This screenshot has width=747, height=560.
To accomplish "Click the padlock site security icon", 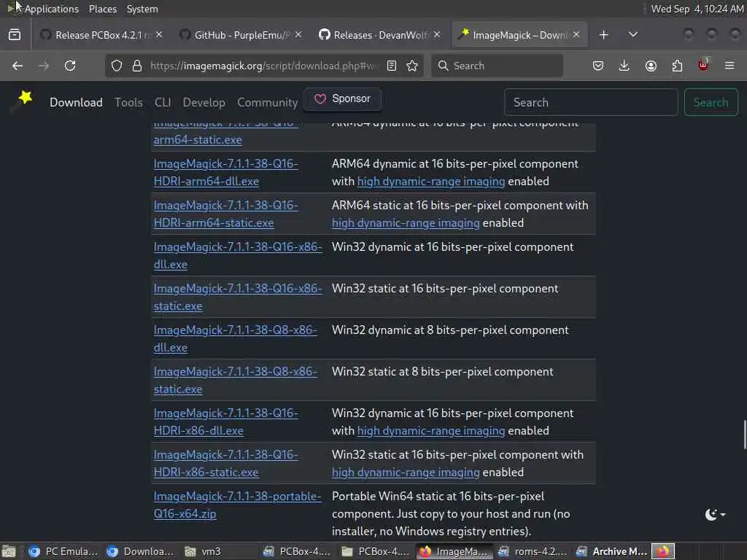I will [x=136, y=66].
